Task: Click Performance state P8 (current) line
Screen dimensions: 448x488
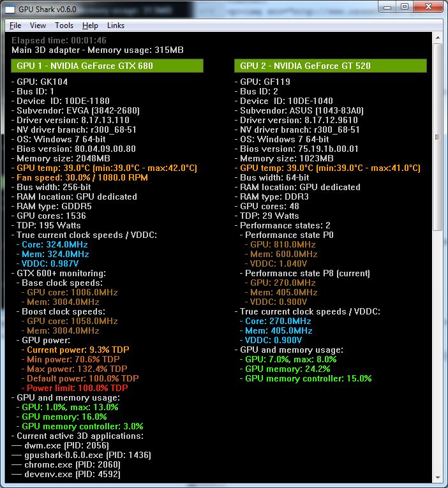Action: pyautogui.click(x=305, y=273)
